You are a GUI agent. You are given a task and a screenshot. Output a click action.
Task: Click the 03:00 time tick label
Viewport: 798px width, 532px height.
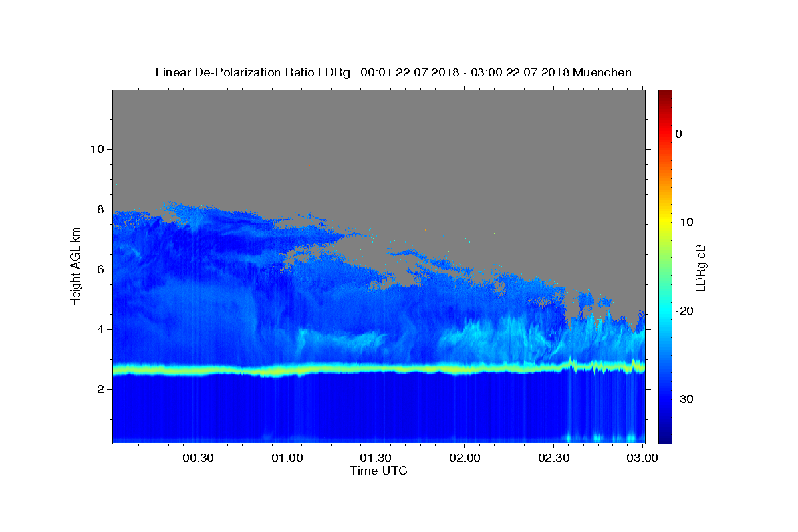[642, 458]
